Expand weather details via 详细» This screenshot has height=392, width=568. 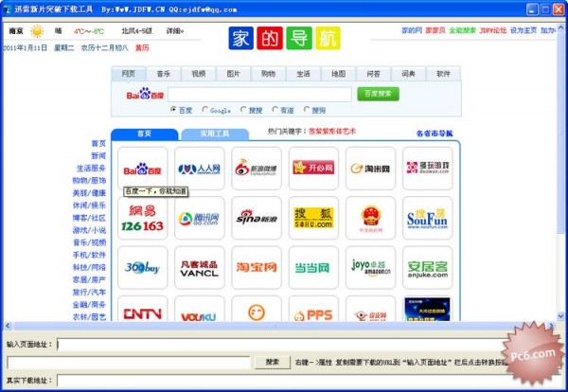[175, 31]
